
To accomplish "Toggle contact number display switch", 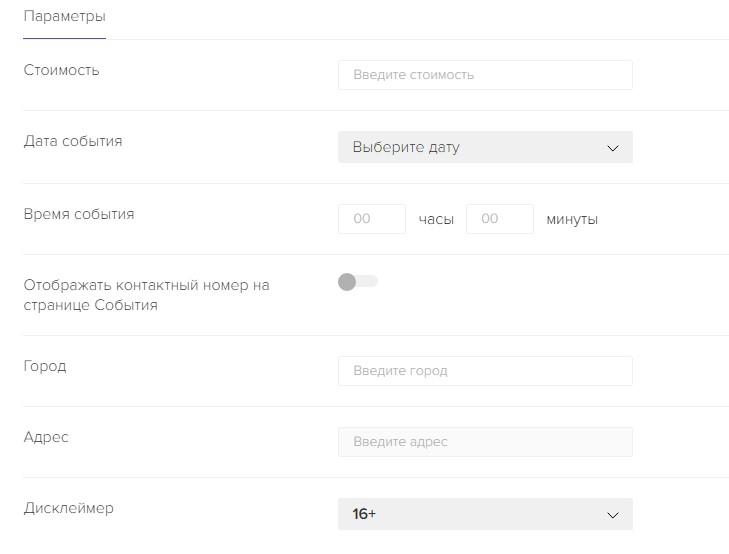I will click(357, 282).
